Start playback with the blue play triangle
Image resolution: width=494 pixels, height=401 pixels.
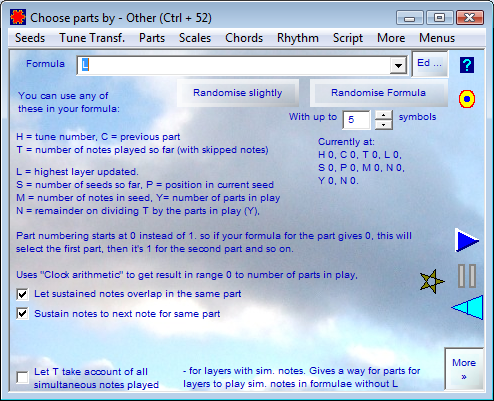[467, 240]
